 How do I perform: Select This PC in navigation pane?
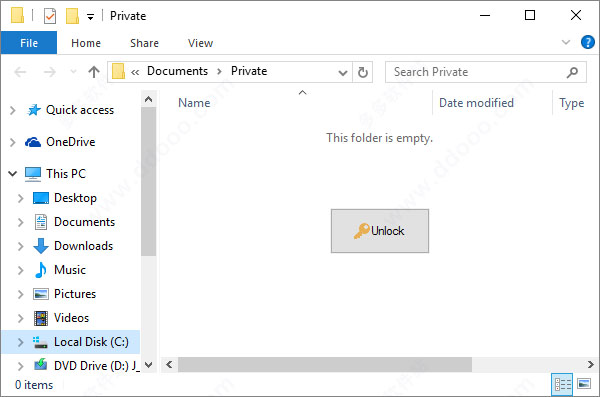pyautogui.click(x=66, y=174)
